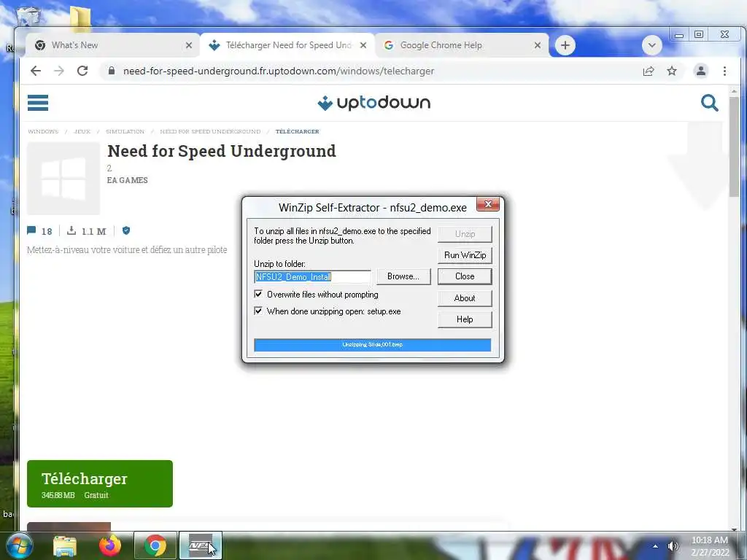The width and height of the screenshot is (747, 560).
Task: Reload the current page
Action: [82, 71]
